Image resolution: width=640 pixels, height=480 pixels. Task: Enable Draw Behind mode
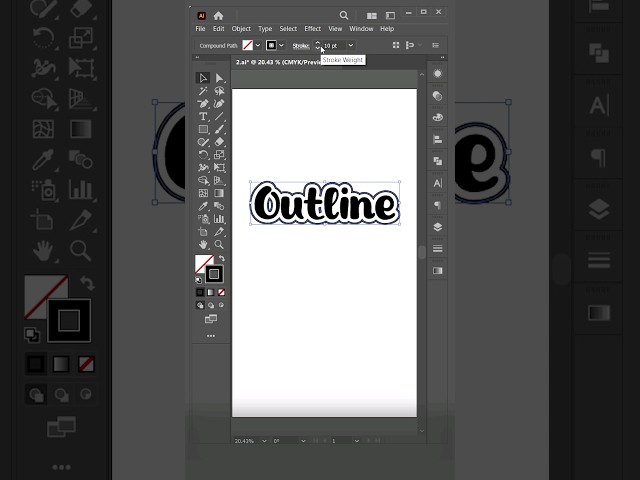point(211,305)
